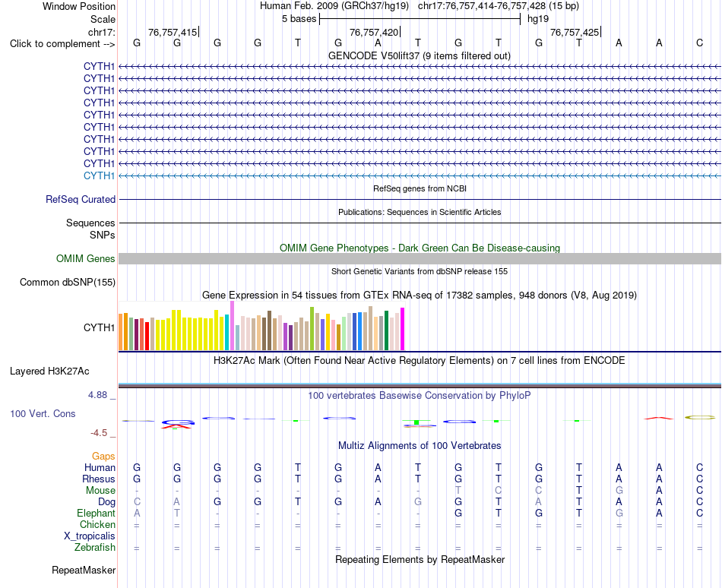Click the 'Common dbSNP(155)' track label
This screenshot has width=722, height=588.
[68, 282]
